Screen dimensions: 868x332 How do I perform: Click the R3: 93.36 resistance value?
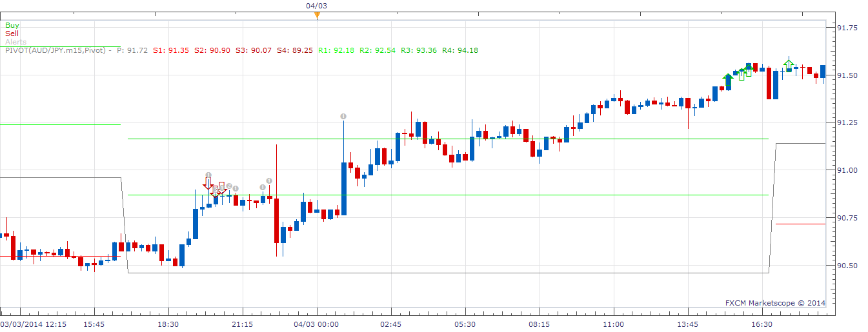coord(419,50)
